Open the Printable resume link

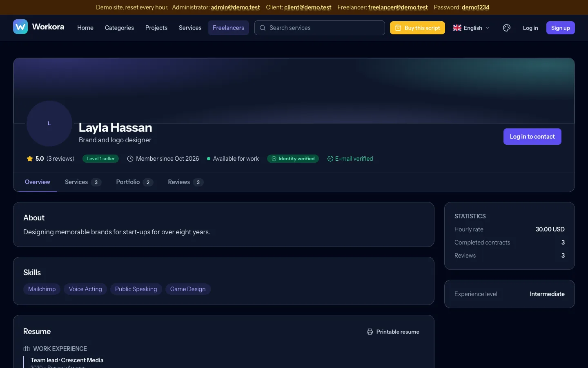pyautogui.click(x=393, y=332)
